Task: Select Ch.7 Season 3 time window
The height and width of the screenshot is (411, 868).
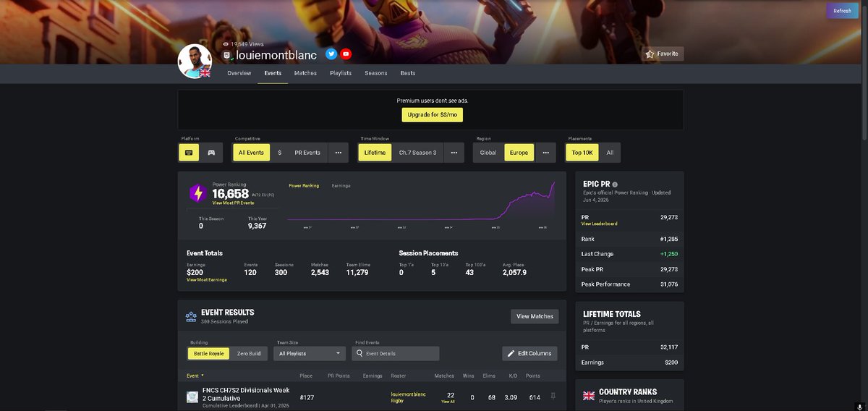Action: [x=417, y=153]
